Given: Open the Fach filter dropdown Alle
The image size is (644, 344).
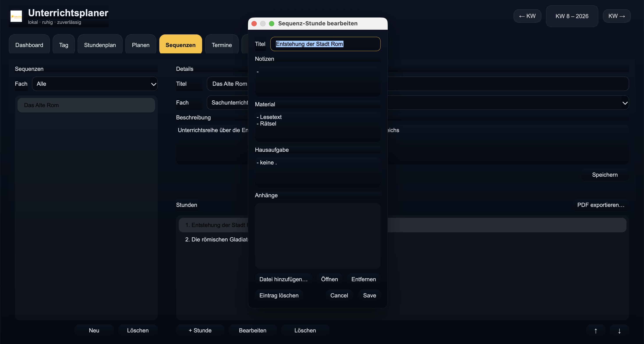Looking at the screenshot, I should point(95,84).
